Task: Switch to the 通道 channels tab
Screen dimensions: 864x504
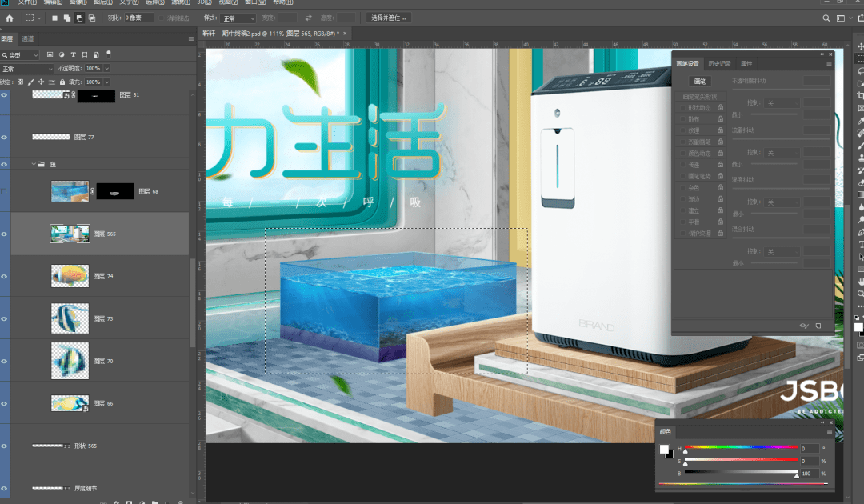Action: [x=28, y=39]
